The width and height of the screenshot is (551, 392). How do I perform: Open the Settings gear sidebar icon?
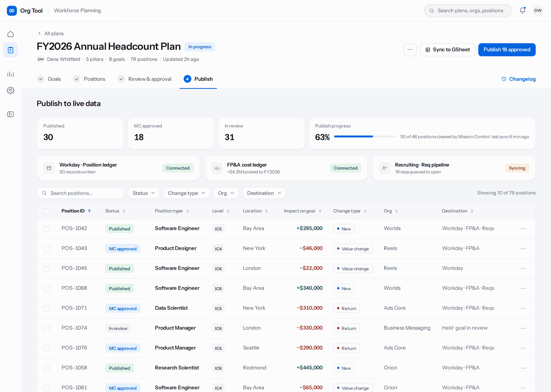[x=11, y=90]
